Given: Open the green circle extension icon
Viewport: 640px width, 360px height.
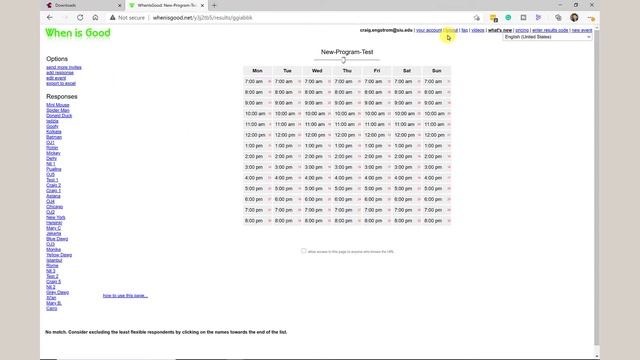Looking at the screenshot, I should (508, 18).
